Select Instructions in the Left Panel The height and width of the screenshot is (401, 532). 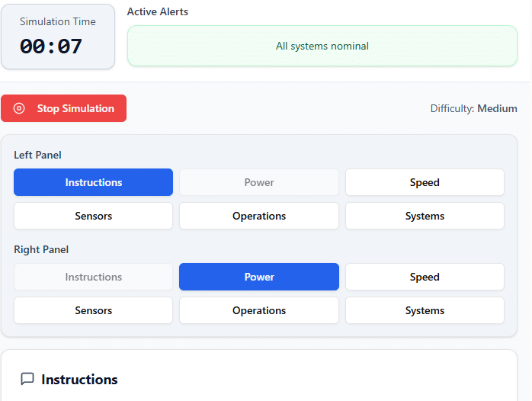(x=93, y=182)
